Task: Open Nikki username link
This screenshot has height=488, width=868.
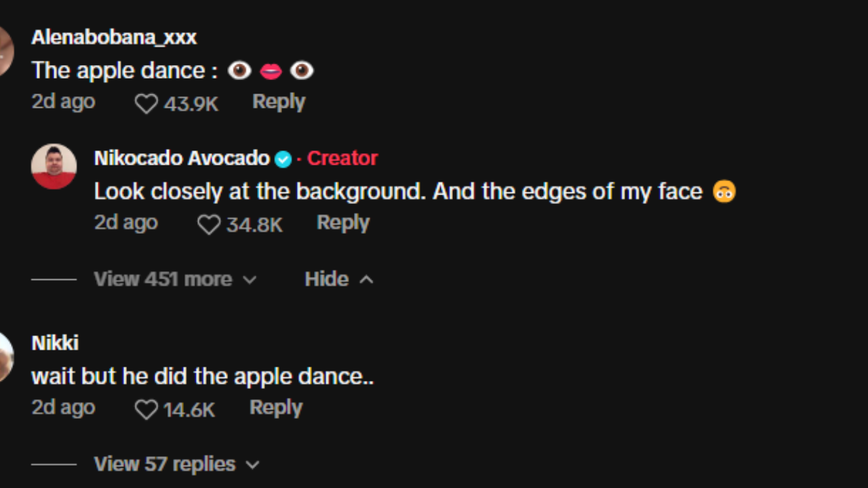Action: click(55, 343)
